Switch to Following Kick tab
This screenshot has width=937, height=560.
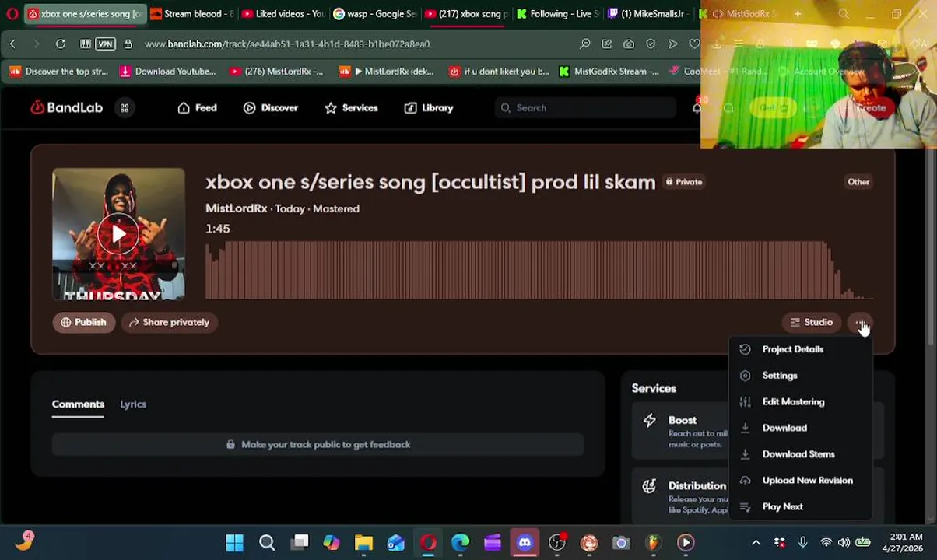click(x=559, y=13)
